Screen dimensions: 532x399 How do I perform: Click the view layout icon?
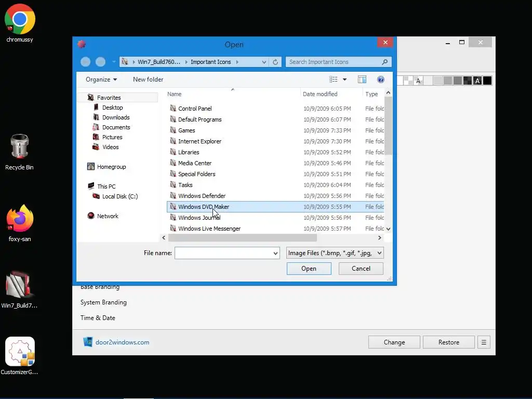click(x=333, y=79)
